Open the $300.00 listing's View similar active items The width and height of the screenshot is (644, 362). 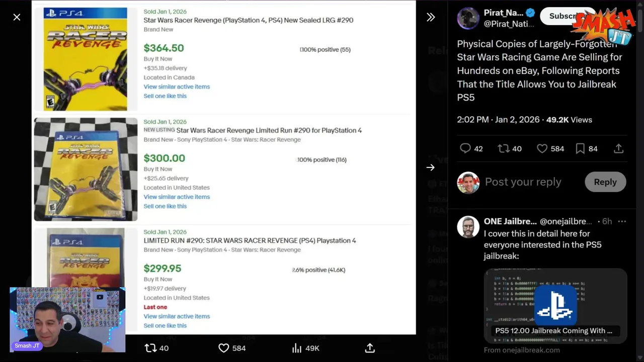(x=177, y=197)
